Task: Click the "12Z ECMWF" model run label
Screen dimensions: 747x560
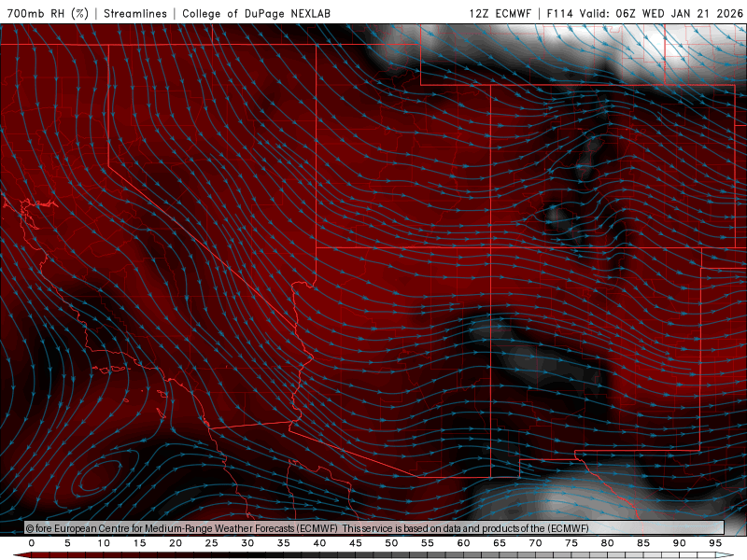Action: [500, 13]
